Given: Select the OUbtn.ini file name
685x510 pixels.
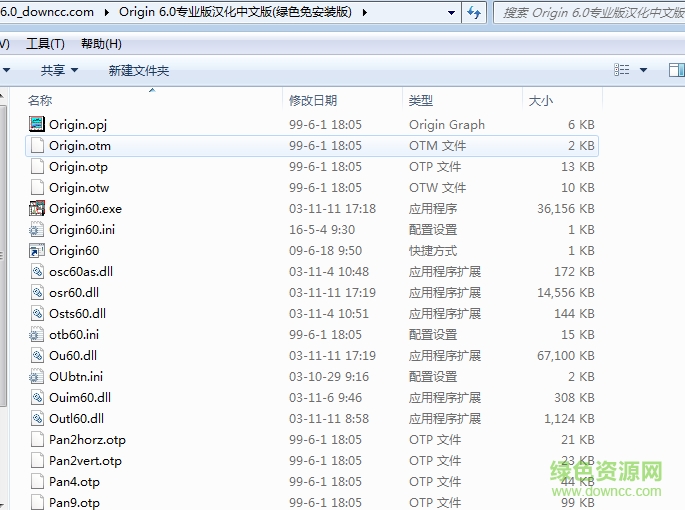Looking at the screenshot, I should pyautogui.click(x=76, y=376).
